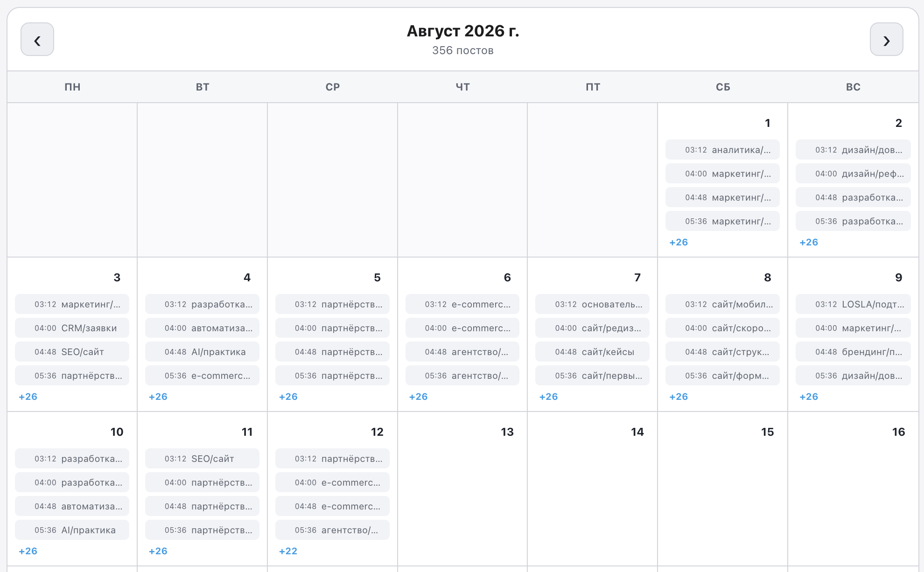
Task: Open 04:48 SEO/сайт post on August 3
Action: tap(72, 352)
